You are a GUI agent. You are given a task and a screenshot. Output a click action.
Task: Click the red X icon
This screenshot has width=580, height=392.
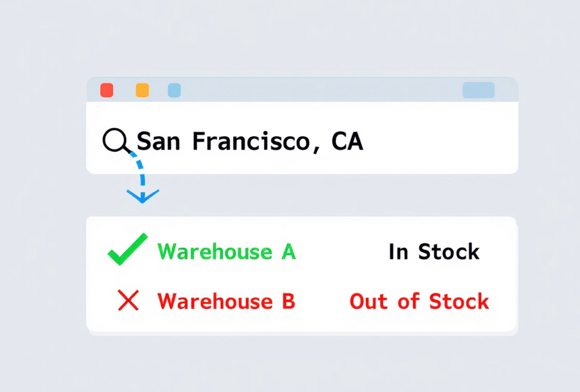coord(128,301)
